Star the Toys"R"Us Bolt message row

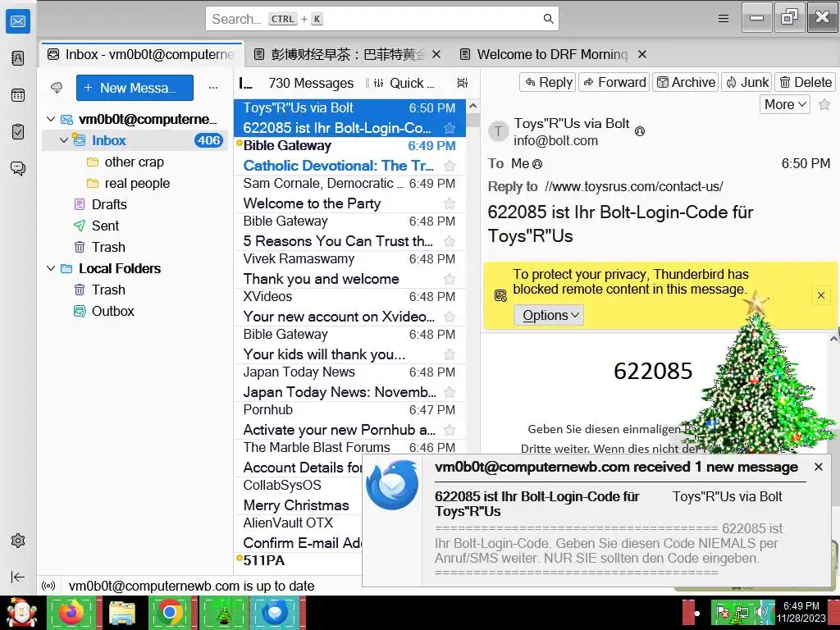pos(450,128)
